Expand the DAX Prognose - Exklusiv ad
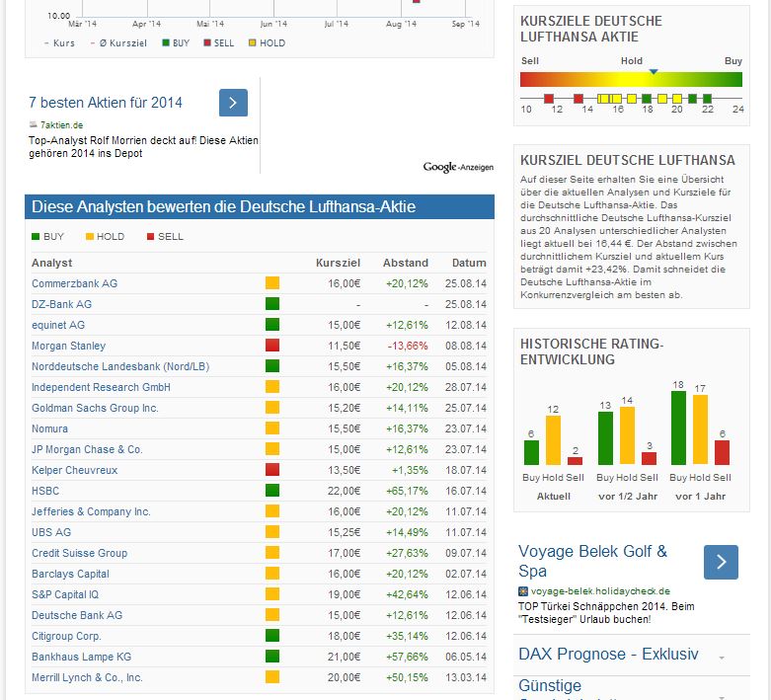The width and height of the screenshot is (771, 700). 722,658
